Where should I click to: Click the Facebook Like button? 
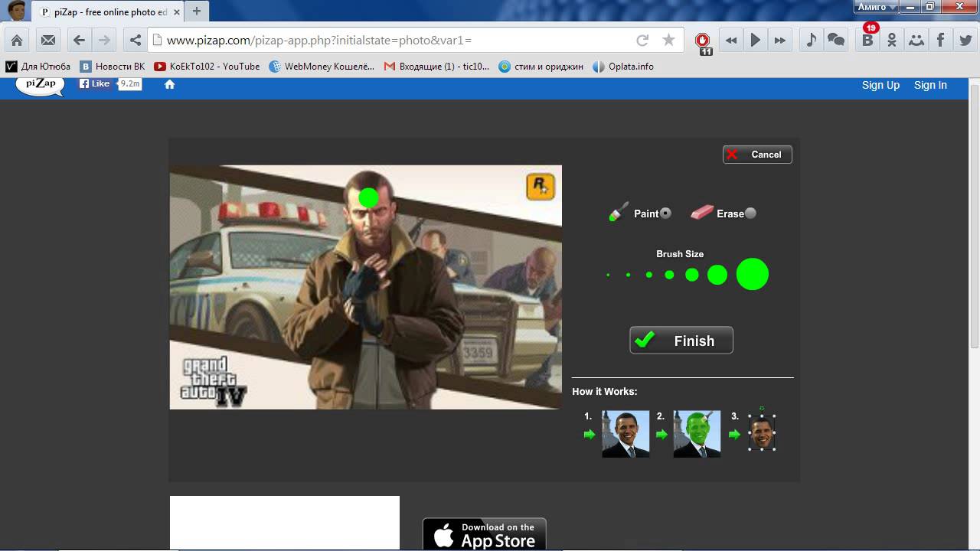[95, 83]
